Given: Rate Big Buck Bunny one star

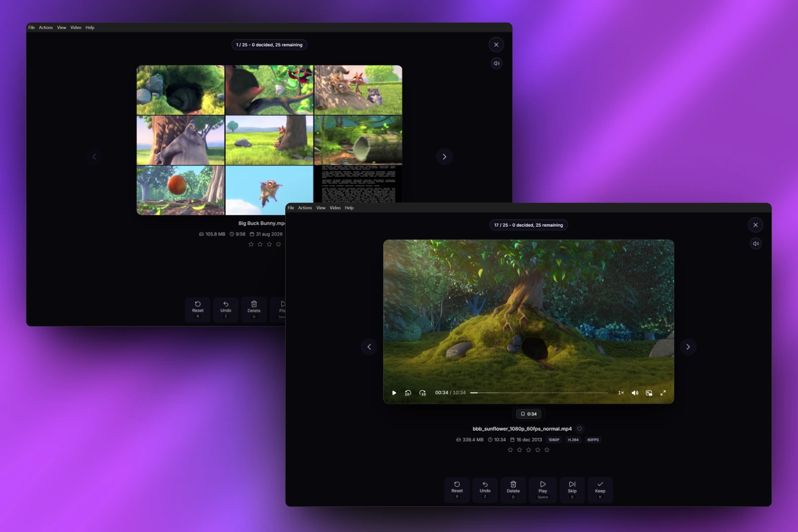Looking at the screenshot, I should (x=251, y=244).
